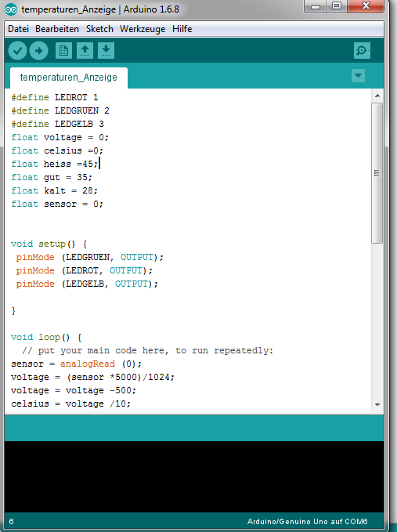The image size is (397, 532).
Task: Save the sketch with the down-arrow icon
Action: point(106,51)
